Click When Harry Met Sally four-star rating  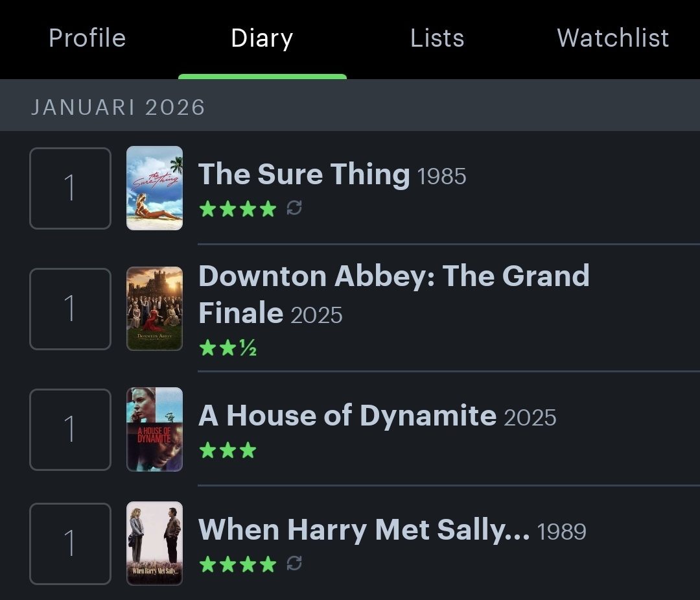click(237, 564)
